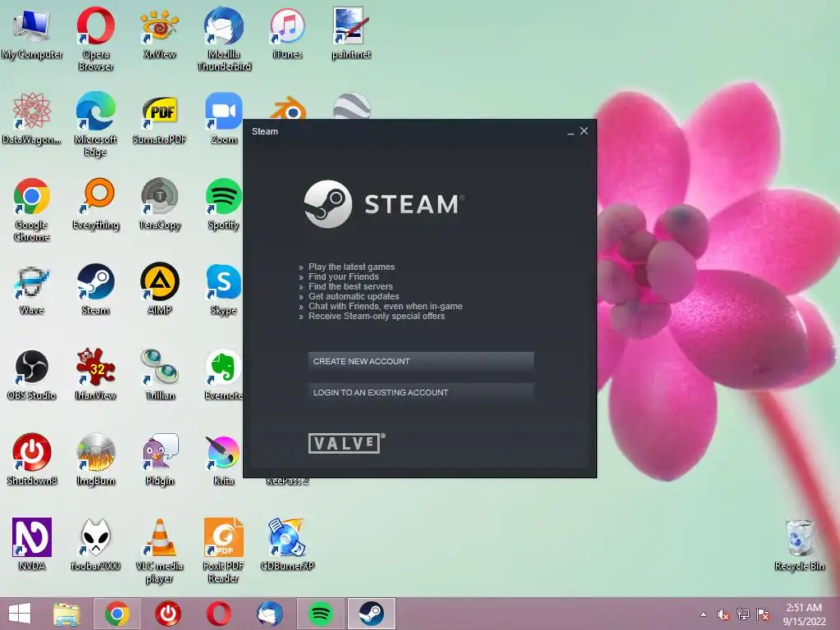Select the iTunes desktop shortcut
This screenshot has height=630, width=840.
[x=287, y=34]
